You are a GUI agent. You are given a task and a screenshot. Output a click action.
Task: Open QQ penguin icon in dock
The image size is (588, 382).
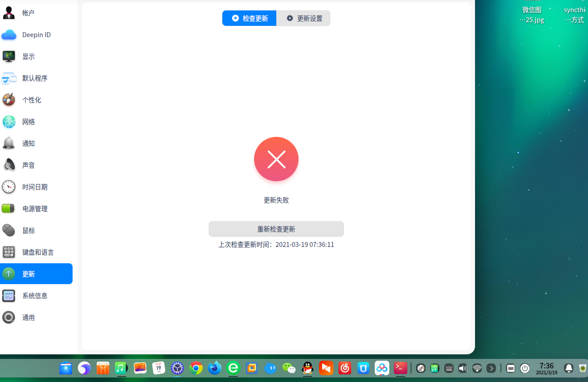[x=308, y=368]
